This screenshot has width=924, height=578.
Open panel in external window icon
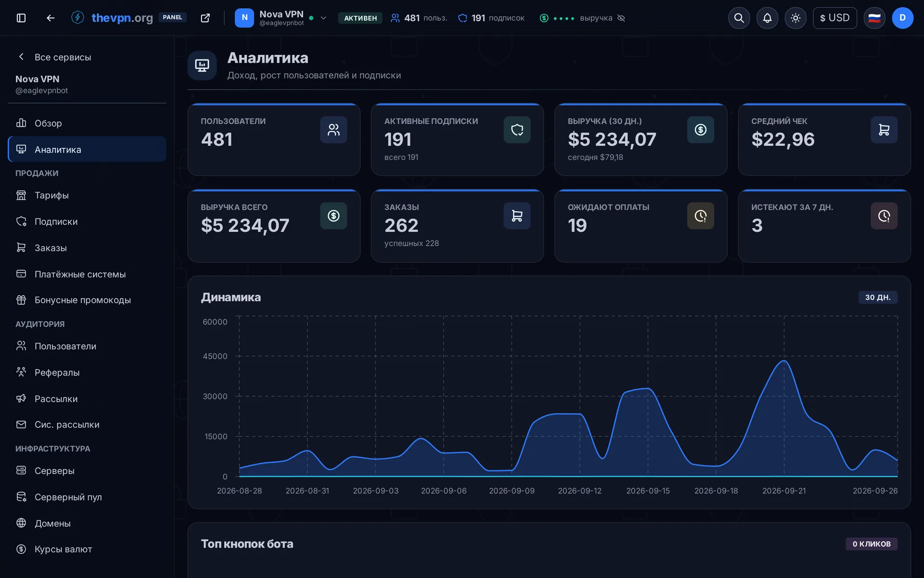pos(205,18)
